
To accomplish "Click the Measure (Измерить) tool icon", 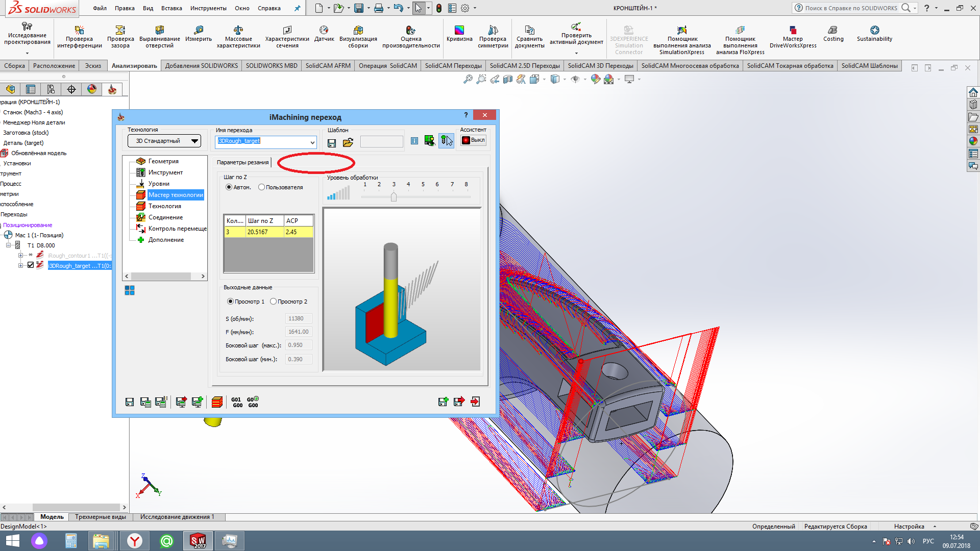I will (x=199, y=31).
